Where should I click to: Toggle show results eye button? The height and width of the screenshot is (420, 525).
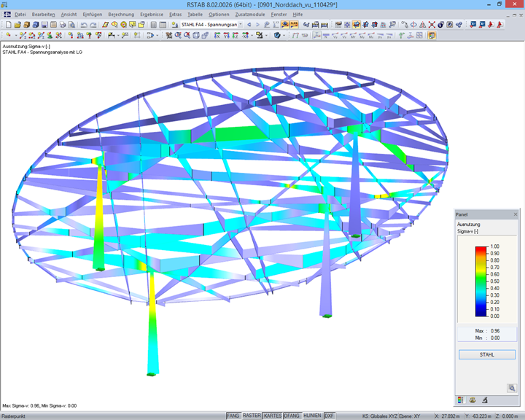tap(285, 25)
